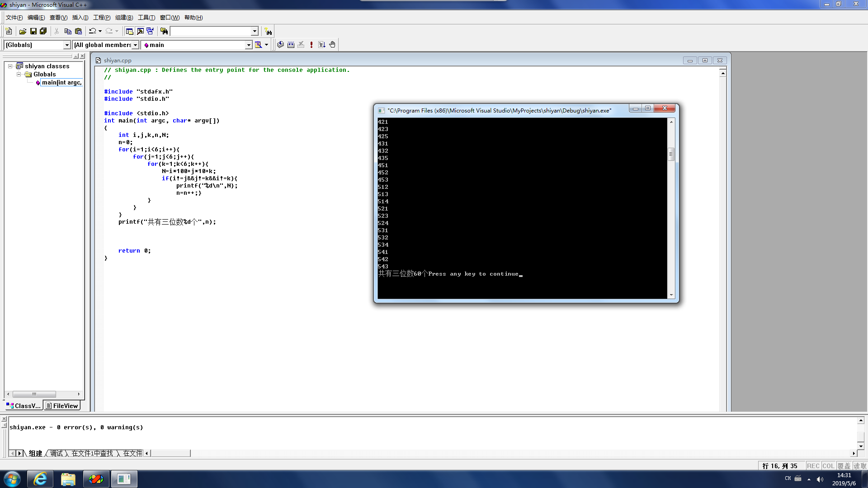Switch to the 调试 output tab

pos(57,453)
